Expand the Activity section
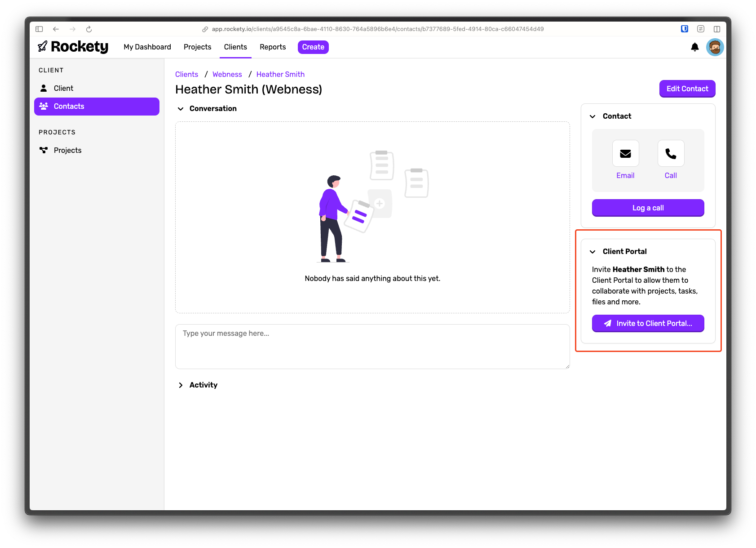 pyautogui.click(x=181, y=385)
